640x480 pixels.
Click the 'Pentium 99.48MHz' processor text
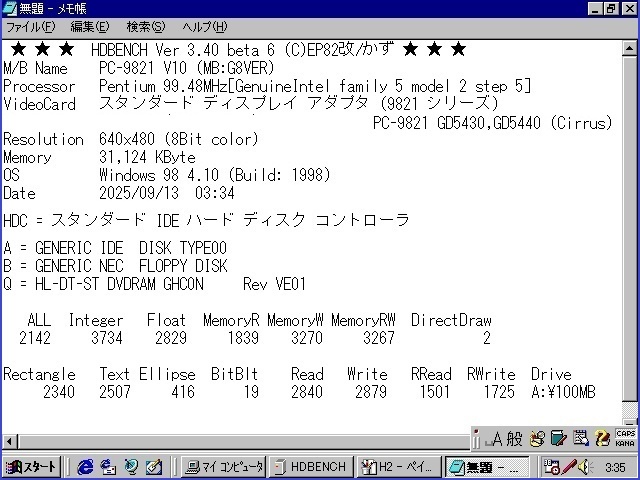tap(163, 86)
